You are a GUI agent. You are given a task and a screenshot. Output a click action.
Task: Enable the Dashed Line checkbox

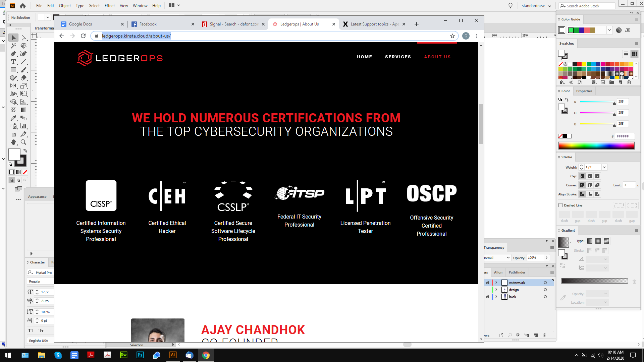[560, 205]
